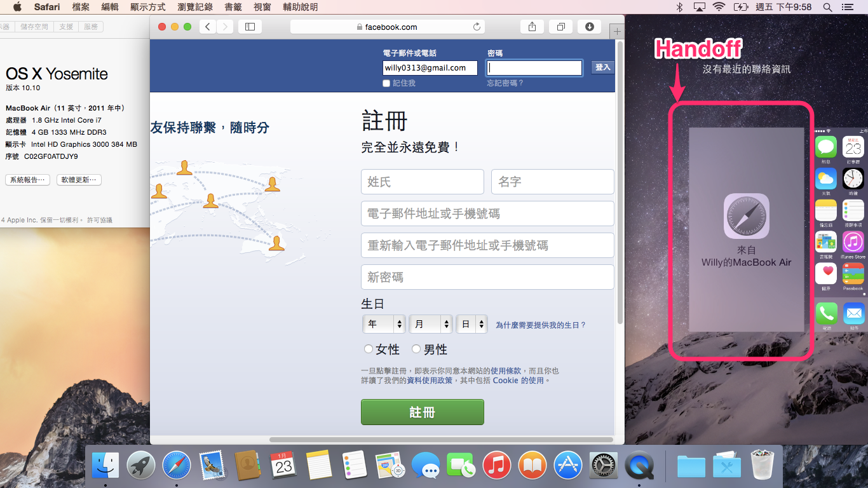The height and width of the screenshot is (488, 868).
Task: Follow the 忘記密碼? link
Action: 505,83
